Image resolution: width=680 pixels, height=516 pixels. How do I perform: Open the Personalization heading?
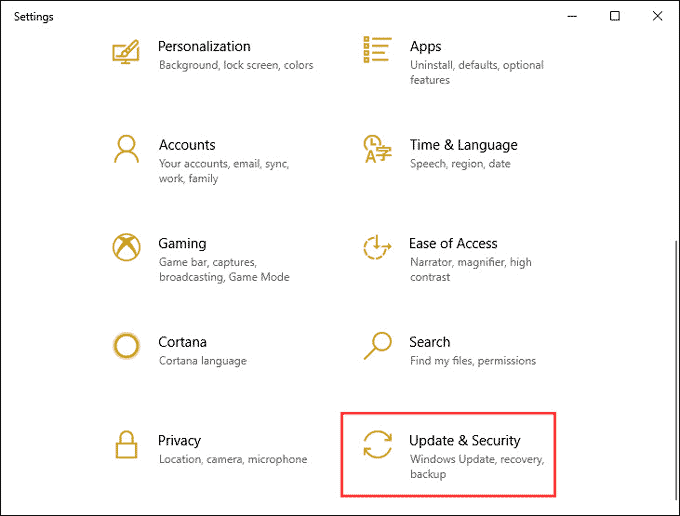pyautogui.click(x=204, y=46)
